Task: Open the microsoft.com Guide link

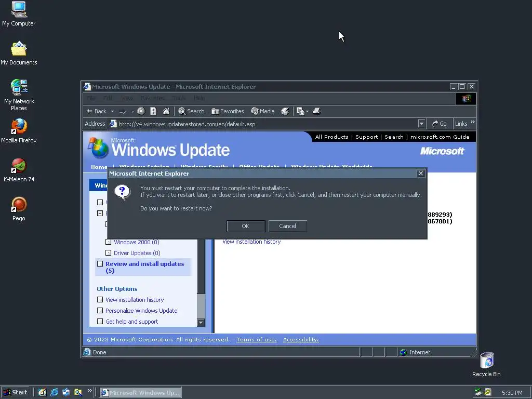Action: pos(440,137)
